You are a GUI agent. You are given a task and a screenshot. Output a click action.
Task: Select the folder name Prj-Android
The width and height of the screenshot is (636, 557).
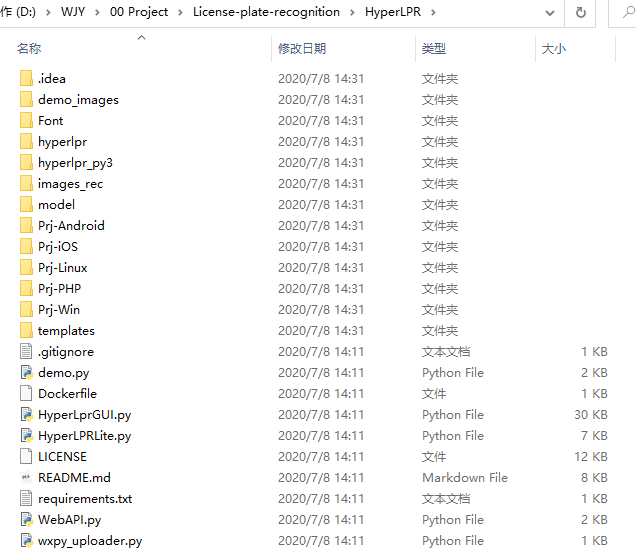[x=71, y=226]
